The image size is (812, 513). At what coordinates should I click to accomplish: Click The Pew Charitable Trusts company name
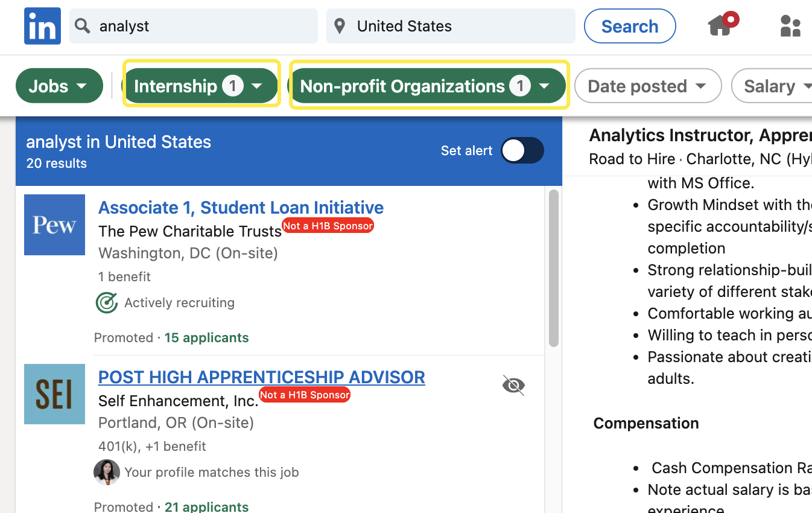pos(190,231)
